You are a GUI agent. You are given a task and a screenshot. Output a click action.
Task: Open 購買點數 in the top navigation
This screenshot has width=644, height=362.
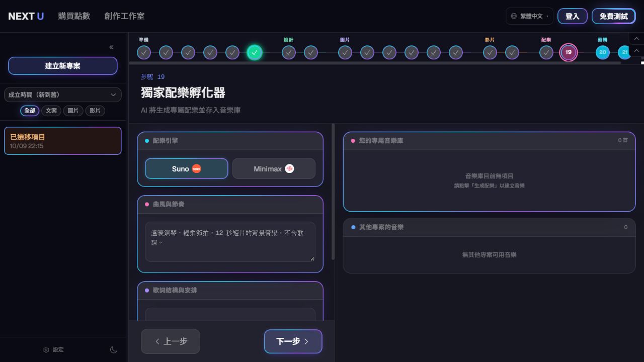(74, 16)
